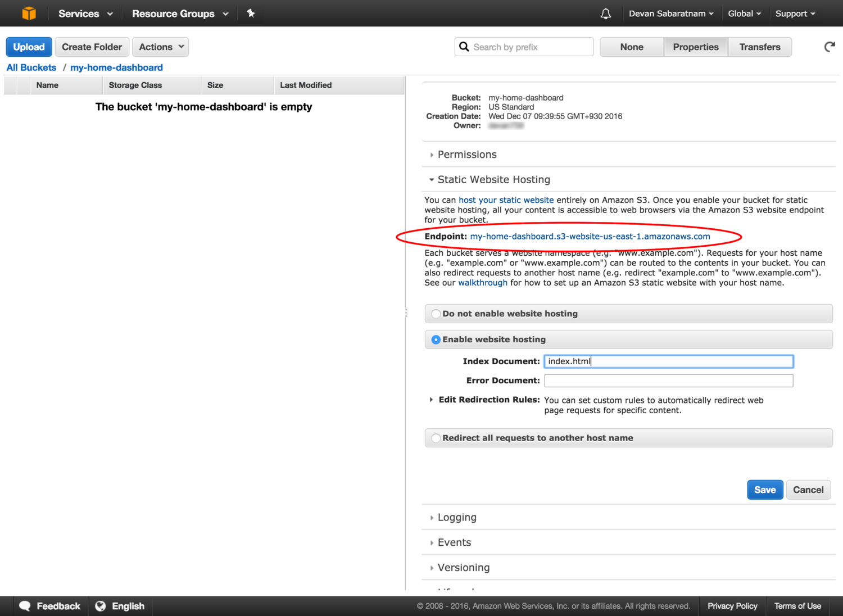Save the website hosting settings
The image size is (843, 616).
765,490
